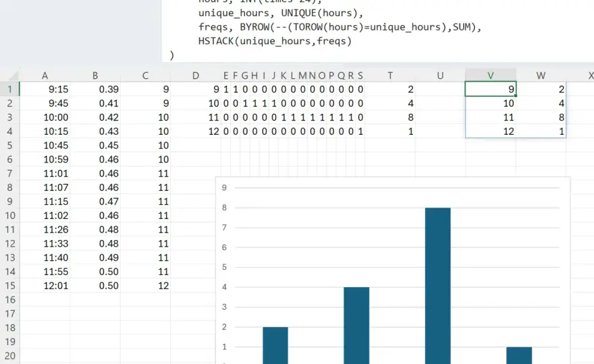Select row 20 header

[x=10, y=356]
